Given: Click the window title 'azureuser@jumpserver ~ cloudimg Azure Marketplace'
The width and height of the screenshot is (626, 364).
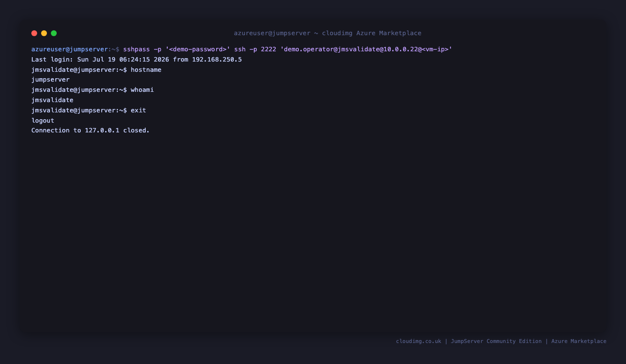Looking at the screenshot, I should pyautogui.click(x=328, y=33).
